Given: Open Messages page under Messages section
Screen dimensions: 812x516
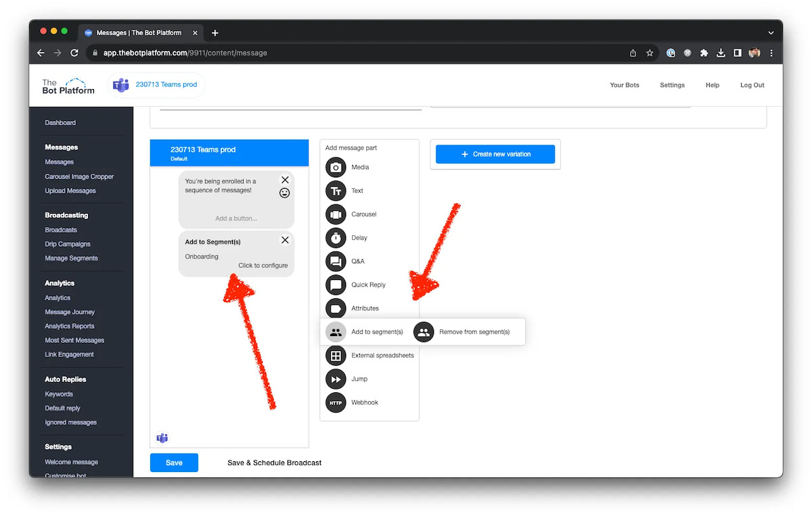Looking at the screenshot, I should click(60, 162).
